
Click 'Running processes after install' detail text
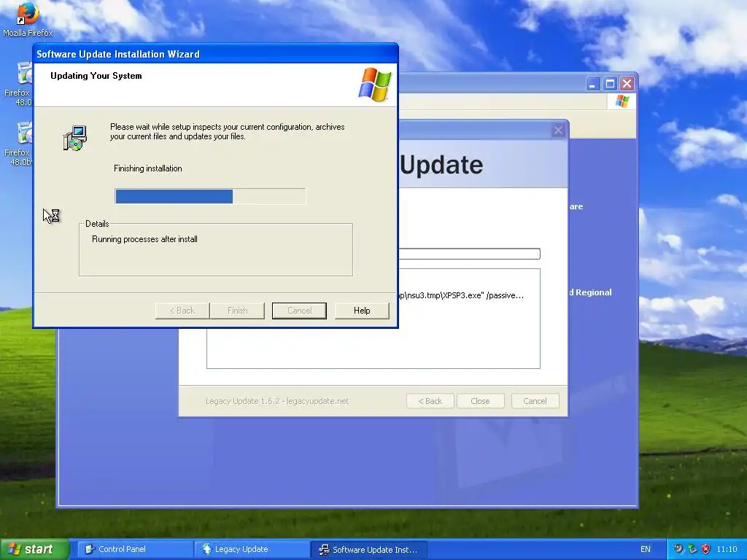[x=144, y=239]
